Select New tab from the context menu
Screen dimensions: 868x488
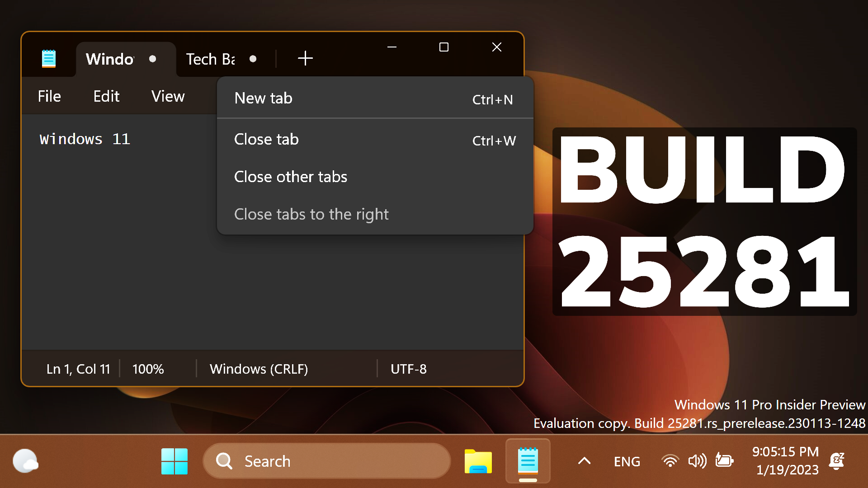coord(263,98)
